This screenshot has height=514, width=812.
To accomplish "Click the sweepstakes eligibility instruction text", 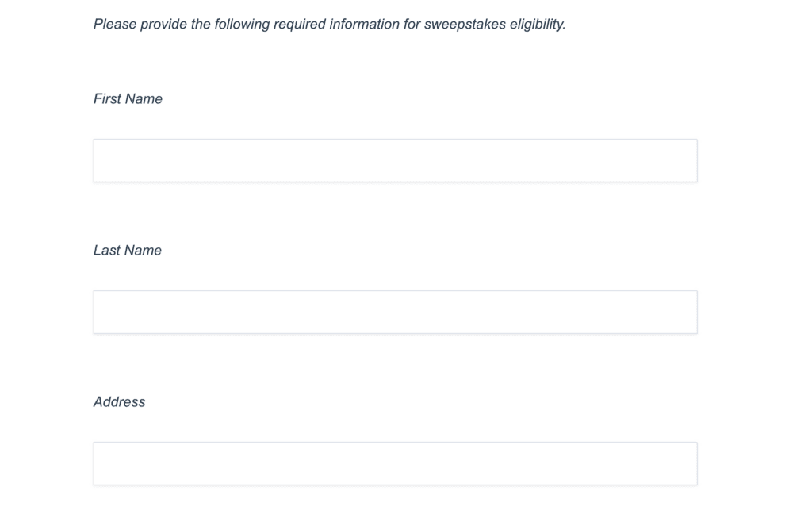I will coord(329,25).
